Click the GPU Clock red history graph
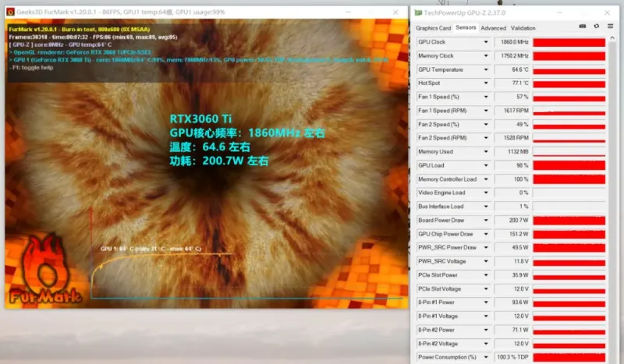Screen dimensions: 624x364 [569, 43]
